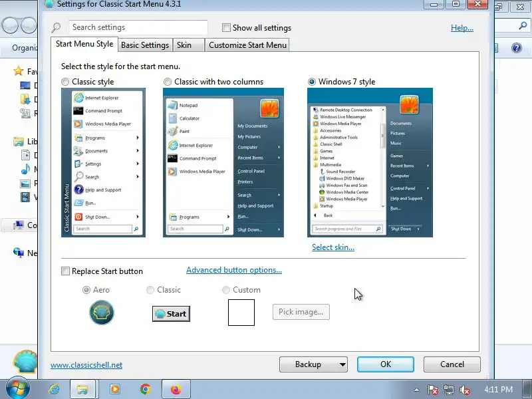532x399 pixels.
Task: Open the Help link
Action: click(x=462, y=28)
